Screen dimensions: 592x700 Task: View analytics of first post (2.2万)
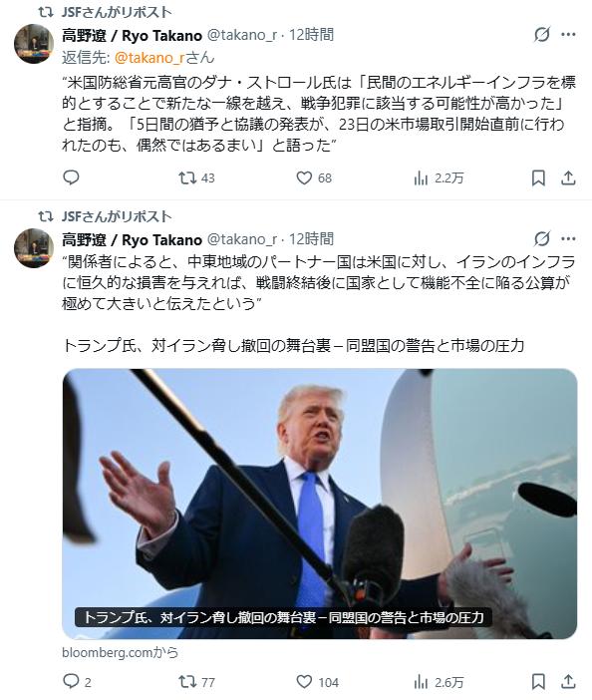[x=439, y=178]
